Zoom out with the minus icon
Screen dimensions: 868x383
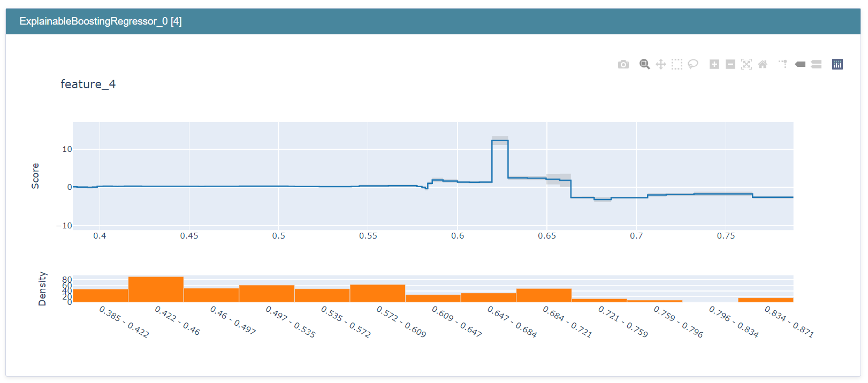[x=730, y=65]
